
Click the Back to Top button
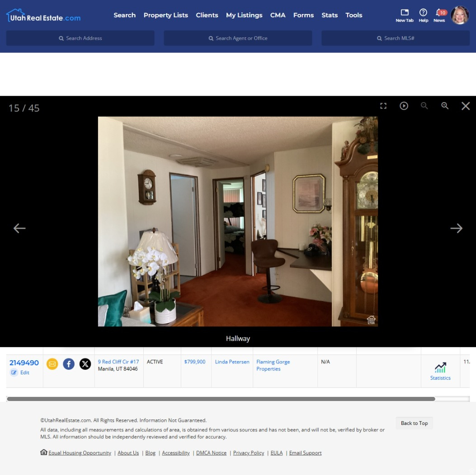[414, 423]
